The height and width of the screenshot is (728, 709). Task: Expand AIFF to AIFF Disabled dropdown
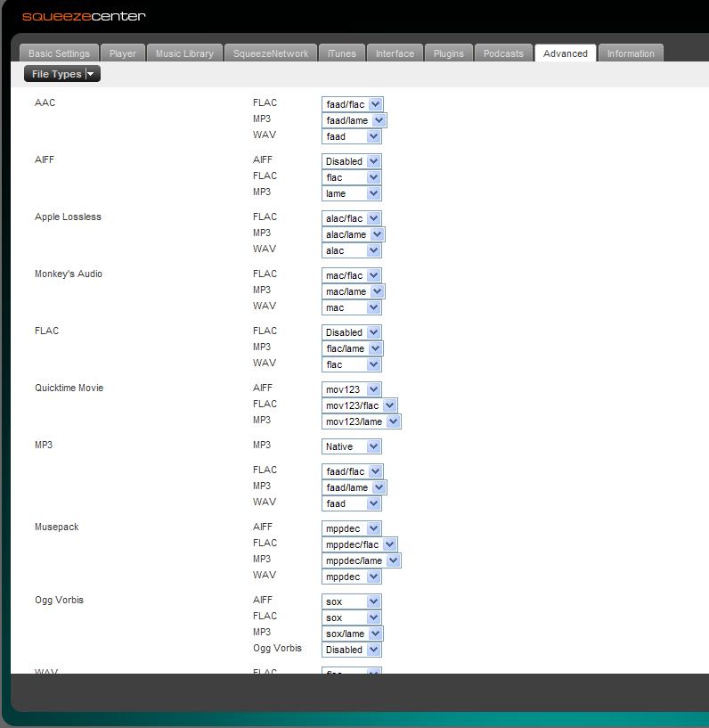pyautogui.click(x=351, y=161)
